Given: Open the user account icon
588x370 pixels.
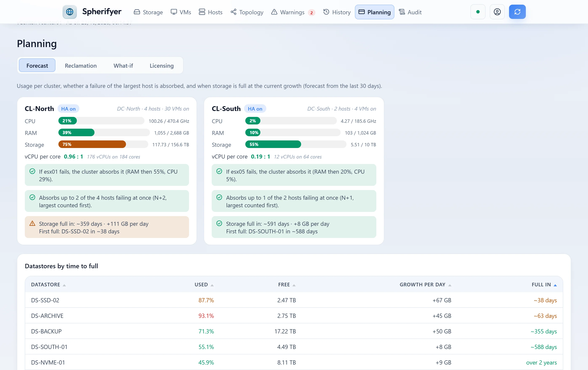Looking at the screenshot, I should [497, 12].
